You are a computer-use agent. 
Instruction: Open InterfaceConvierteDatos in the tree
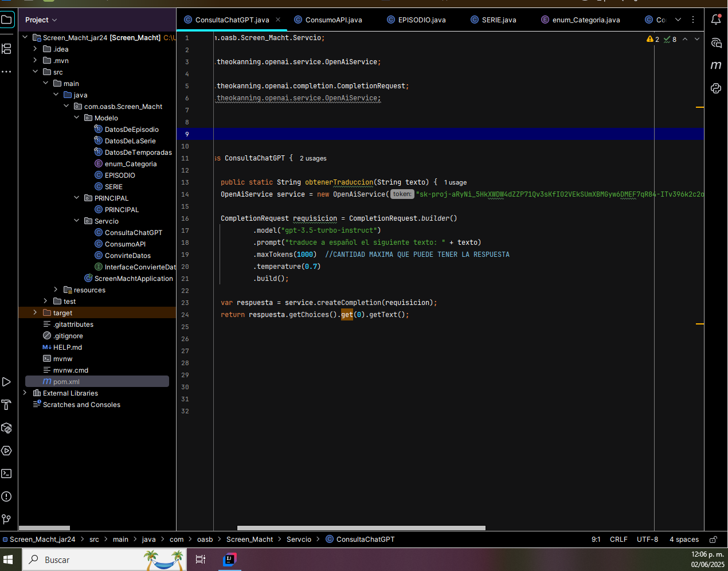click(135, 267)
